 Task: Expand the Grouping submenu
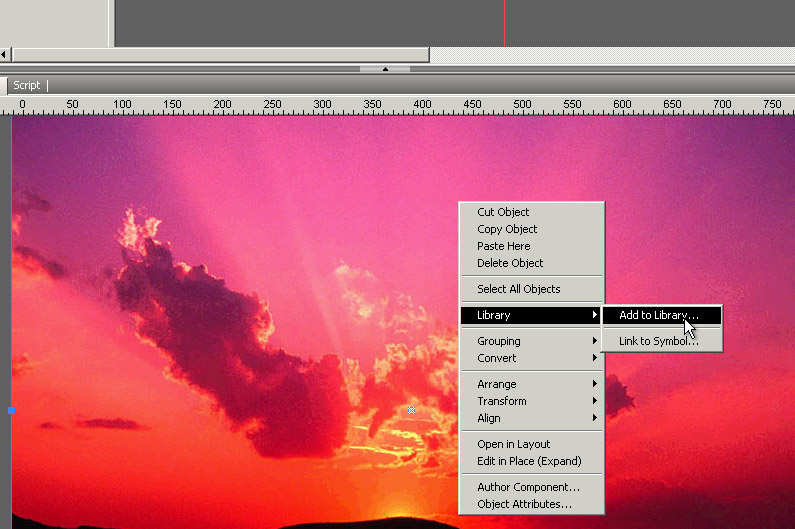click(530, 341)
